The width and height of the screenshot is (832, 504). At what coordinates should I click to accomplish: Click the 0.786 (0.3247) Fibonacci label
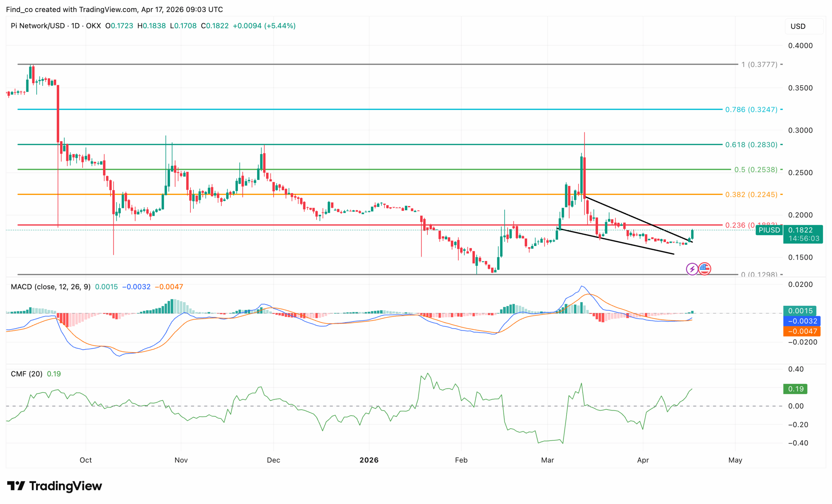pyautogui.click(x=751, y=110)
